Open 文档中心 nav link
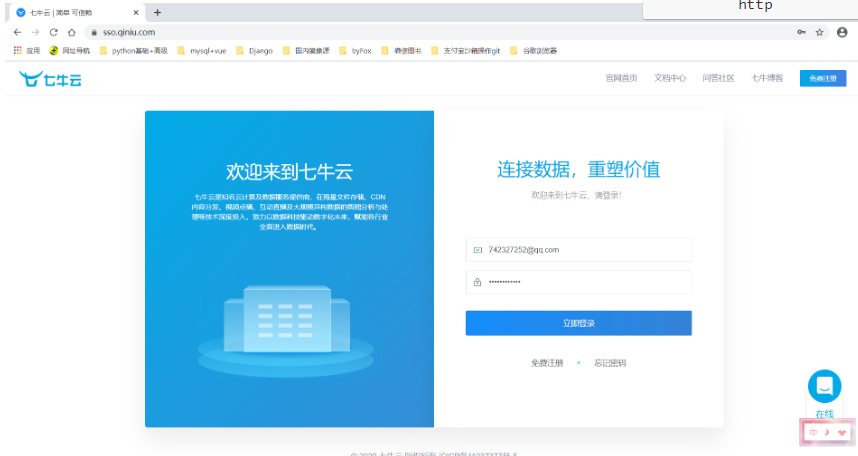Screen dimensions: 858x456 670,78
